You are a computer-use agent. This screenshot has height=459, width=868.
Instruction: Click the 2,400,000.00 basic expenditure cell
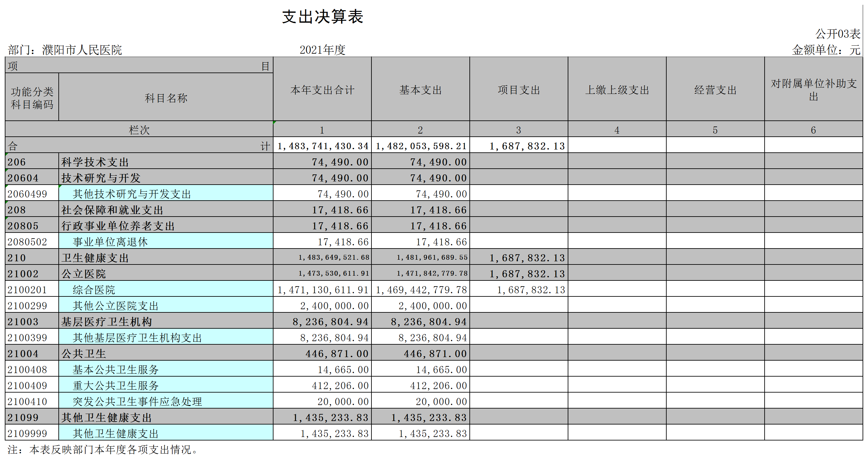coord(432,306)
